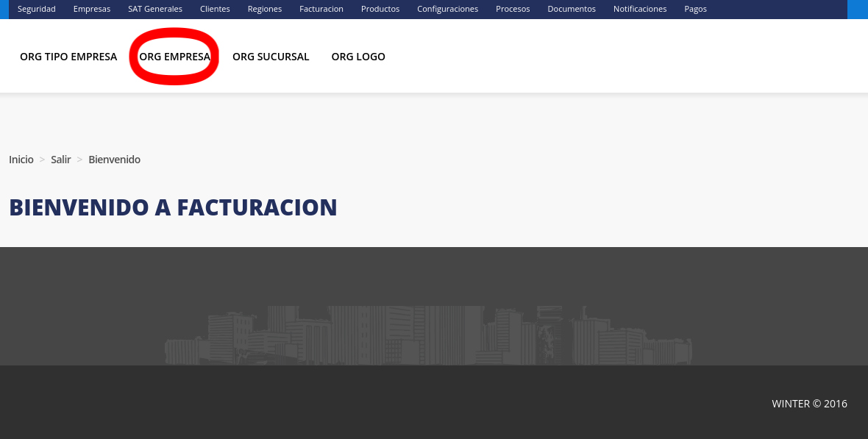The image size is (868, 439).
Task: Go to the Clientes menu
Action: 215,9
